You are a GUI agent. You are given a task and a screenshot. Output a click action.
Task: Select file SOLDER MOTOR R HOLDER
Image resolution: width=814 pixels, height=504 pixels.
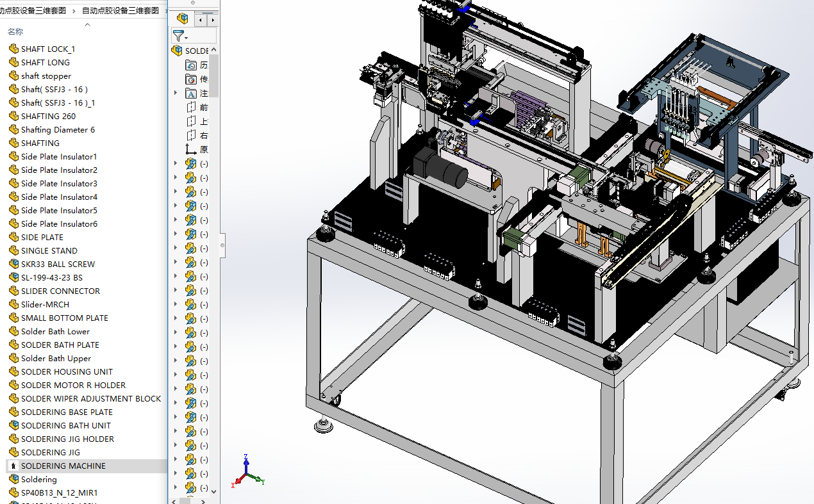point(73,385)
